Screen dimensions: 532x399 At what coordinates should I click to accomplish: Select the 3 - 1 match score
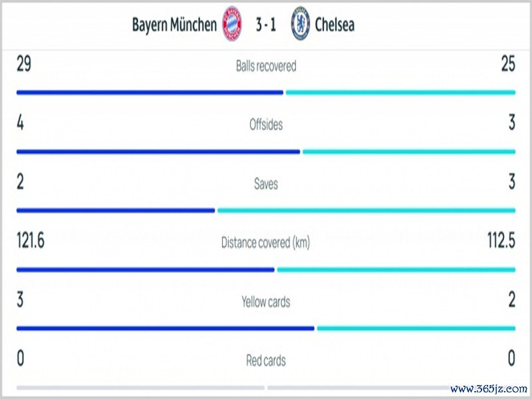[266, 25]
